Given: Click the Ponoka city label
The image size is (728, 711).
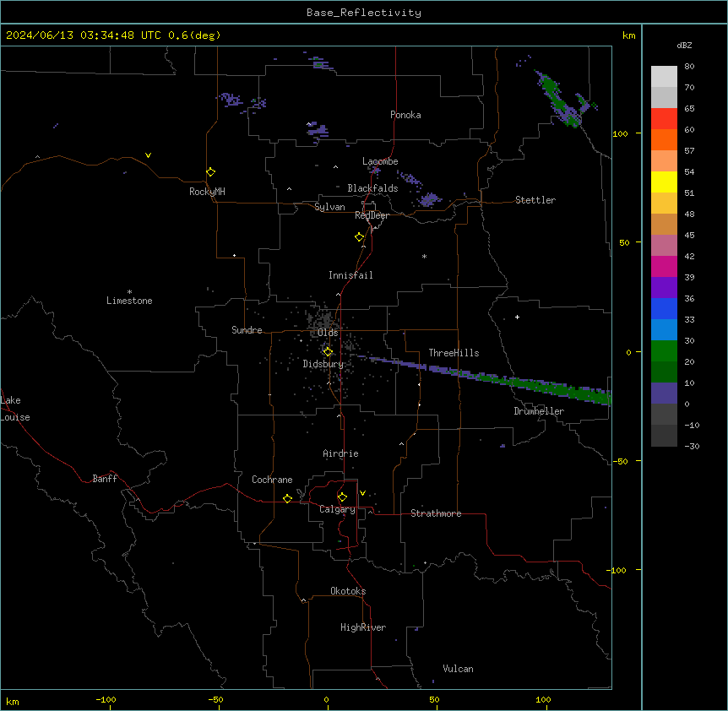Looking at the screenshot, I should click(x=405, y=115).
